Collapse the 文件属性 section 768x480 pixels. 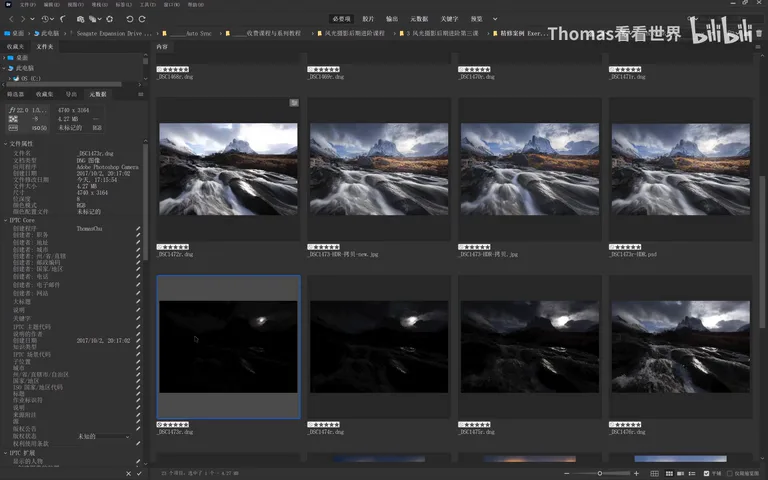(x=6, y=144)
